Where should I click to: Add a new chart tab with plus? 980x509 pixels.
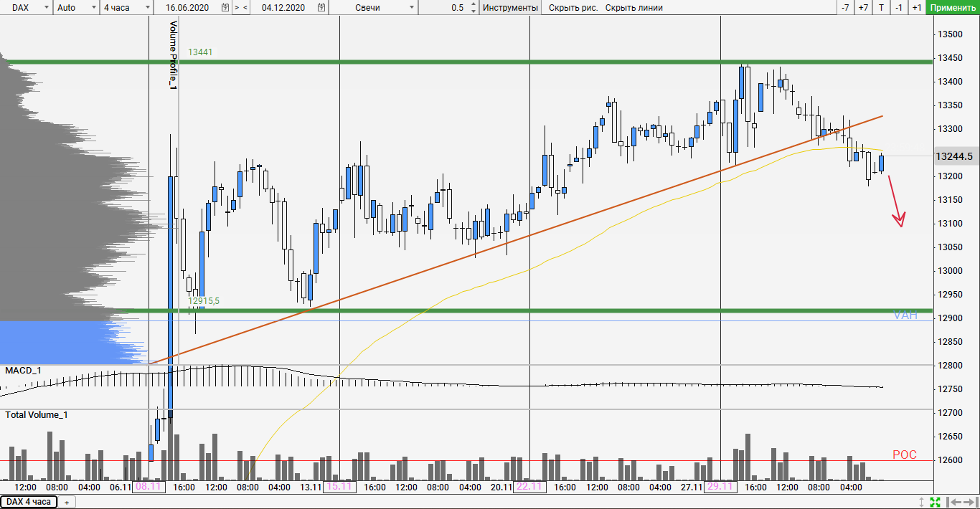point(67,503)
